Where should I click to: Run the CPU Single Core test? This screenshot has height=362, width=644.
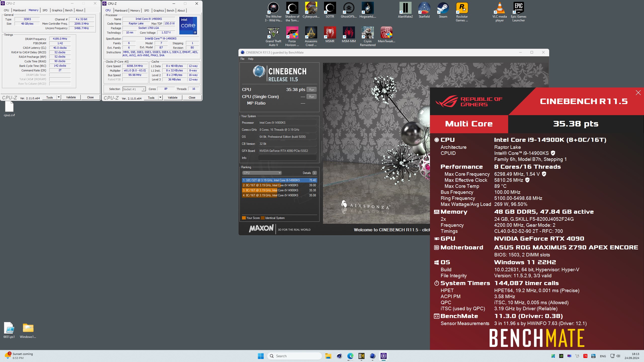pyautogui.click(x=311, y=97)
